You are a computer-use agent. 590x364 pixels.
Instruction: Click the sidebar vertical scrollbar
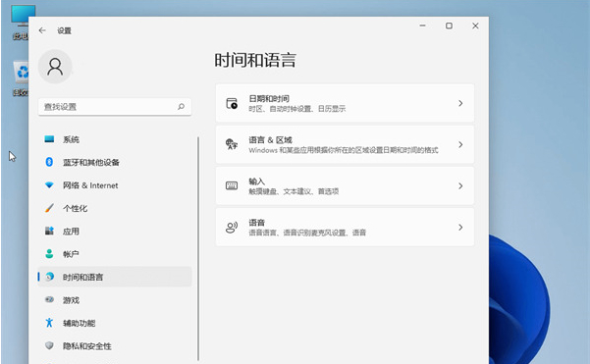[198, 248]
